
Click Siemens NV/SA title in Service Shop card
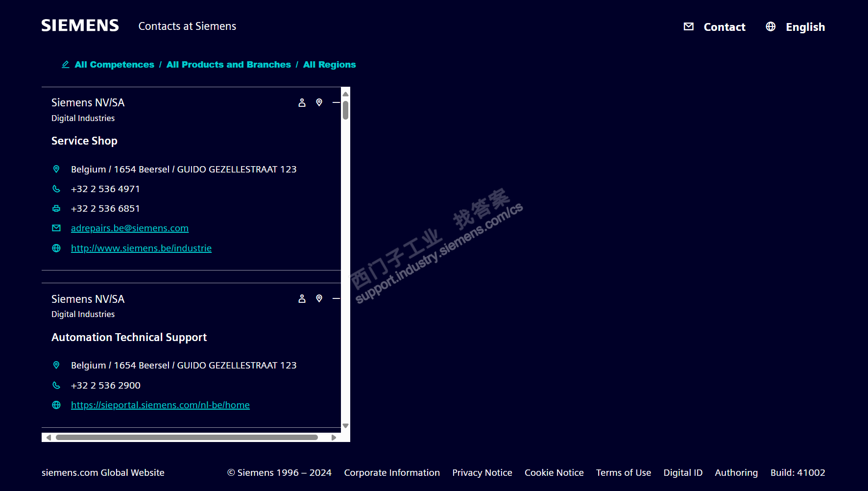pos(88,102)
